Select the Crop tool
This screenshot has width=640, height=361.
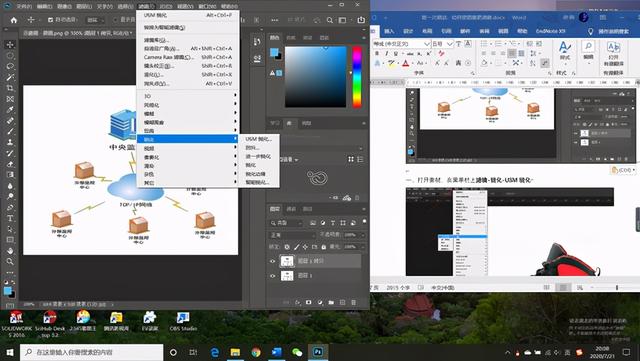(x=10, y=88)
